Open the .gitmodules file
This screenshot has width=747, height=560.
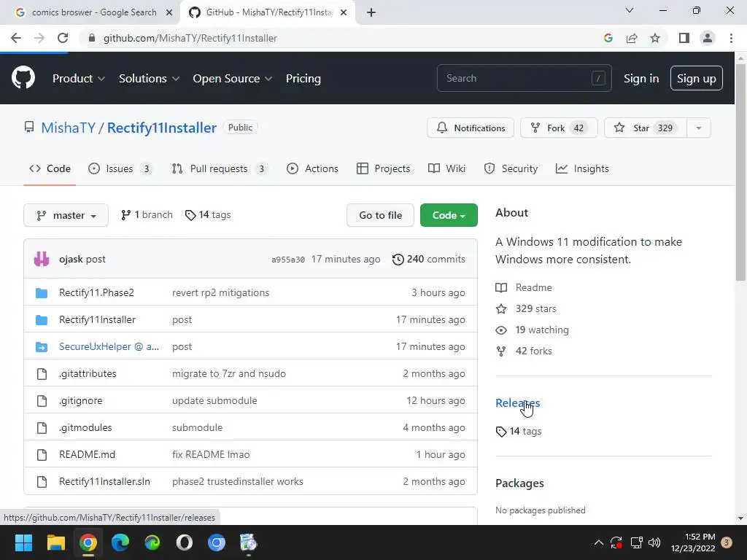point(85,427)
